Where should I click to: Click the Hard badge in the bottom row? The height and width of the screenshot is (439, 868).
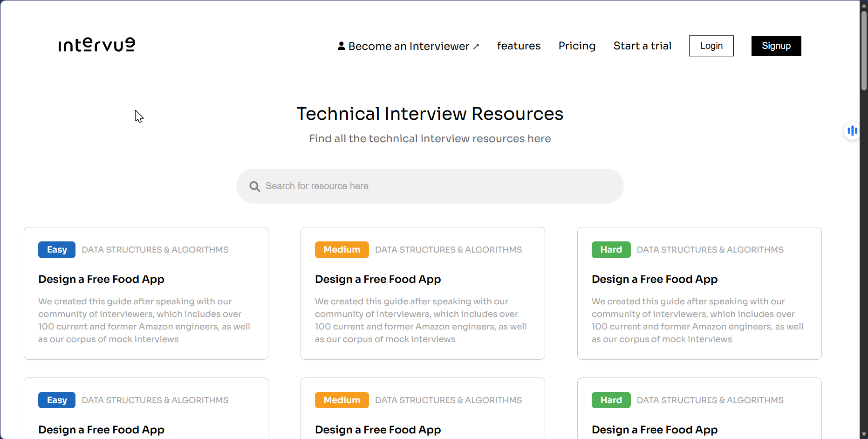point(611,400)
